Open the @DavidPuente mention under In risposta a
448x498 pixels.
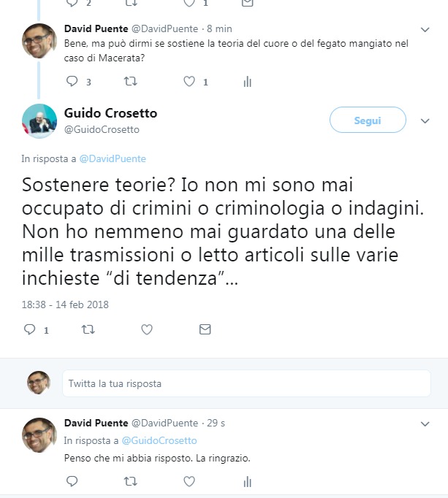pyautogui.click(x=113, y=158)
